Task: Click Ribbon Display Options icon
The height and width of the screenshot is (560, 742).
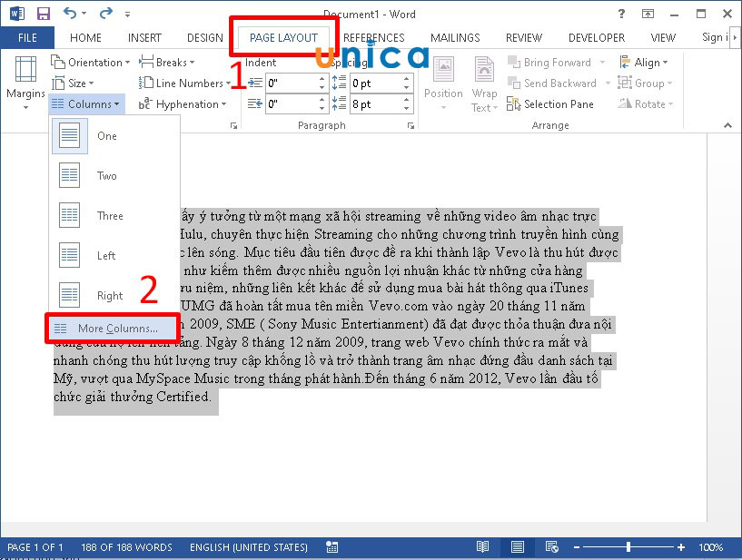Action: coord(648,14)
